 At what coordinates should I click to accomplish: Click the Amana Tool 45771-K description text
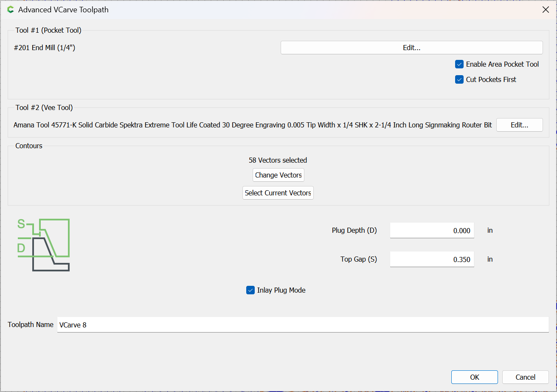pos(253,125)
